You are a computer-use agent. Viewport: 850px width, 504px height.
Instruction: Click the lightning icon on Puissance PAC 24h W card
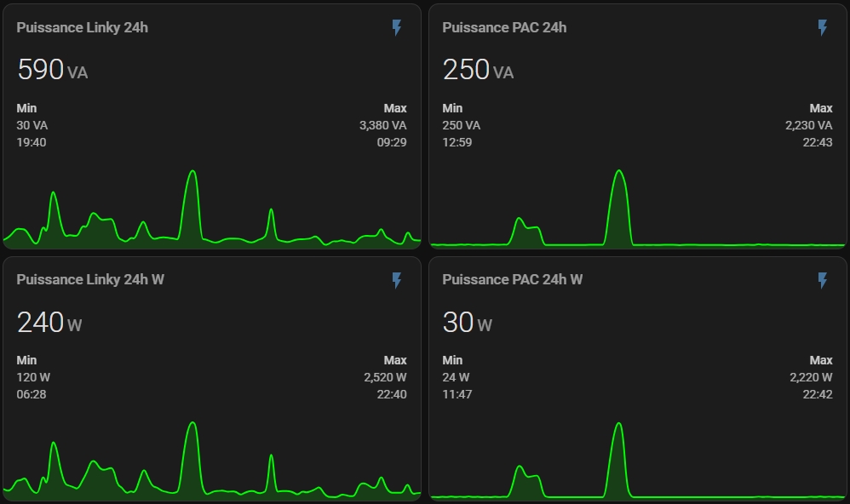pos(823,280)
